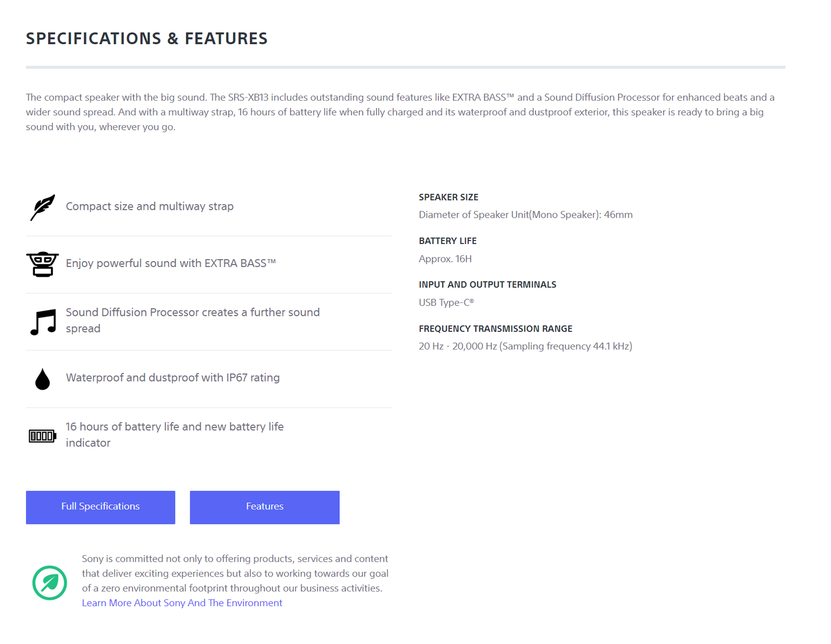The image size is (831, 644).
Task: Click the Input and Output Terminals label
Action: click(487, 285)
